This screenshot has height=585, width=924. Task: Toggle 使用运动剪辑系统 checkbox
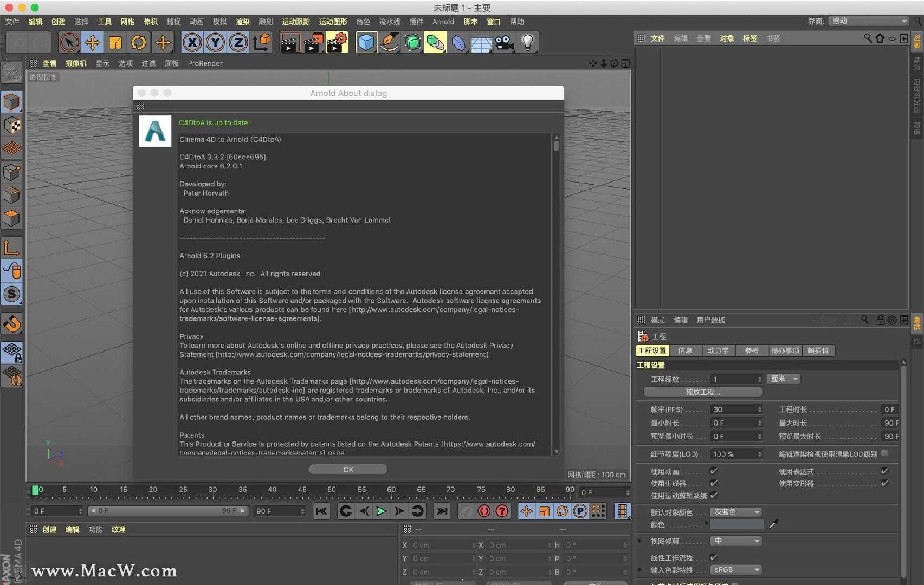714,495
